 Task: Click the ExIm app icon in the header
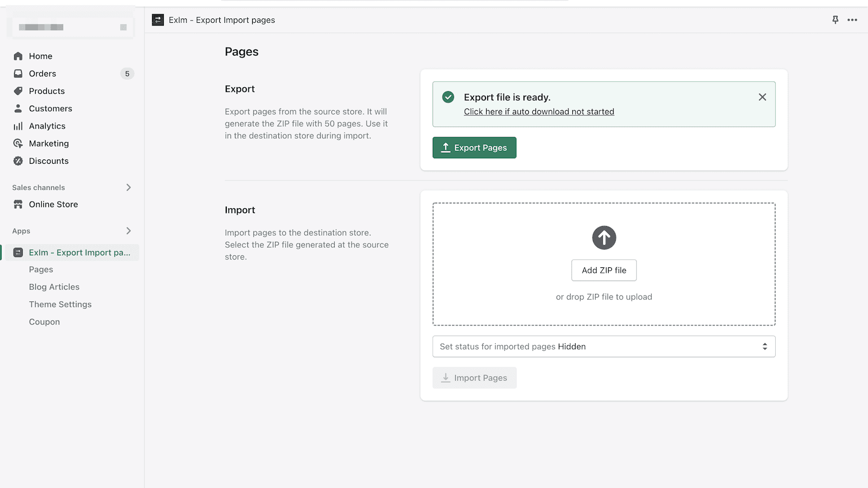(x=157, y=20)
